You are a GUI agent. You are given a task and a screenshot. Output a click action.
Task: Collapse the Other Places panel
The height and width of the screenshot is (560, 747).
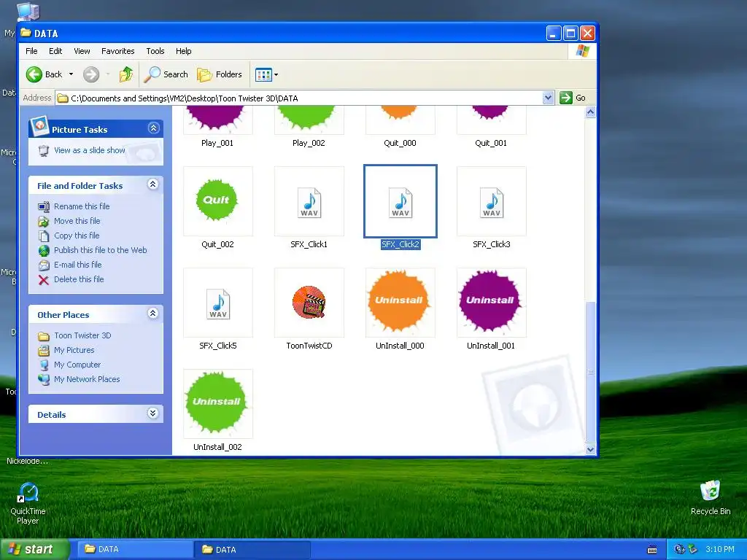click(153, 314)
